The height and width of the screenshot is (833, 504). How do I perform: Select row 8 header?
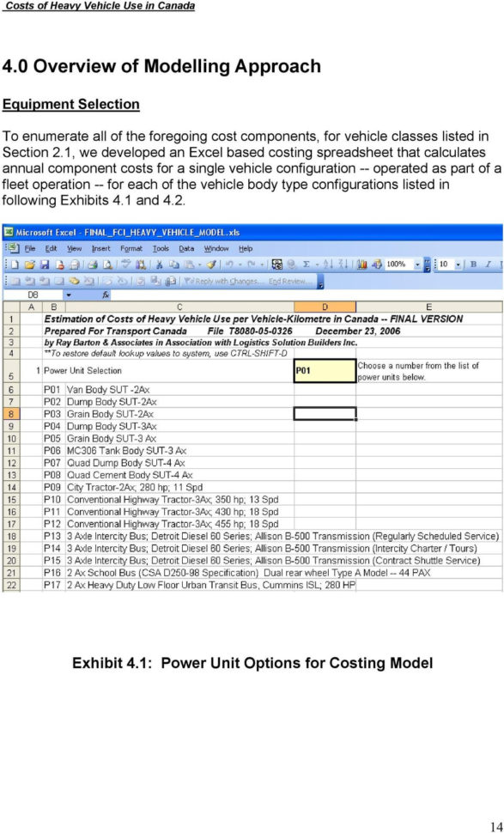[12, 414]
